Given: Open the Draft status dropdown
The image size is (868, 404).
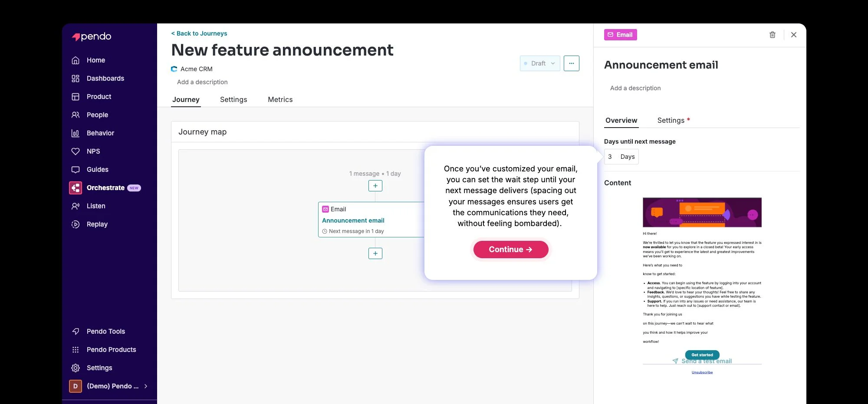Looking at the screenshot, I should coord(539,63).
